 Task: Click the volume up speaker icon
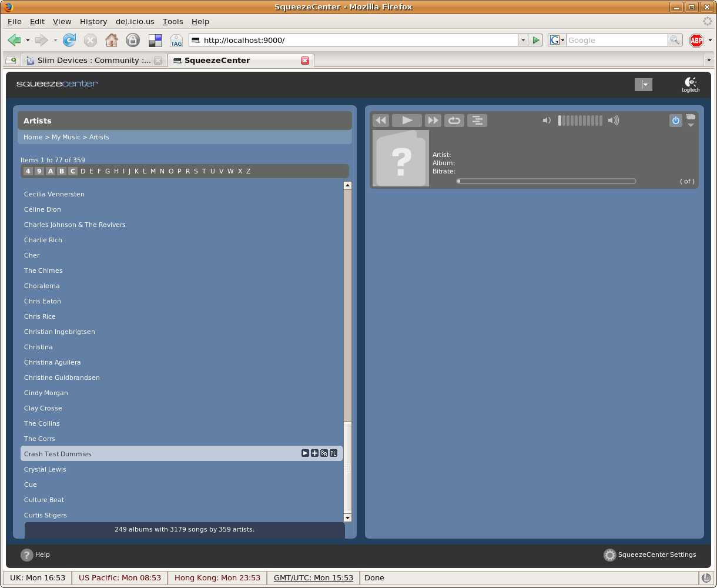[x=614, y=121]
